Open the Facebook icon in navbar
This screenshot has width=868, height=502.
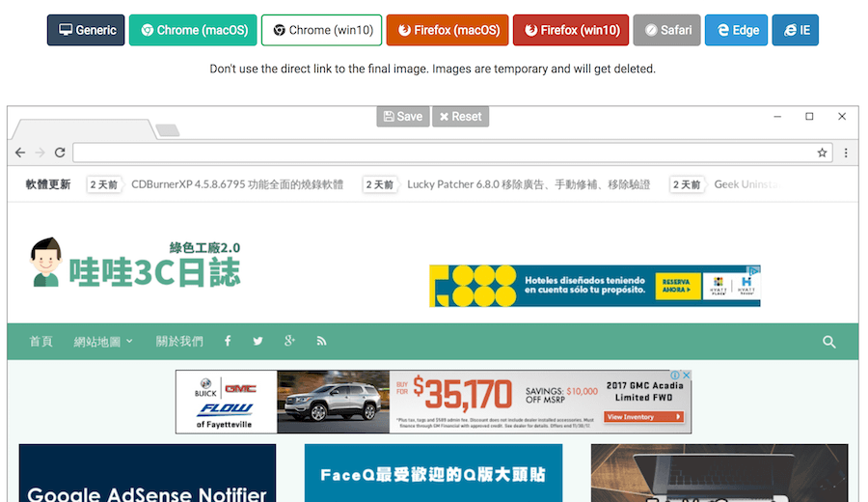(228, 341)
